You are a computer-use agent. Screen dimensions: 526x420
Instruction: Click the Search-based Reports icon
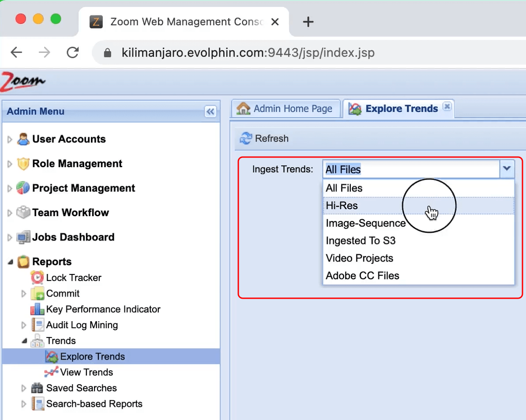(38, 404)
